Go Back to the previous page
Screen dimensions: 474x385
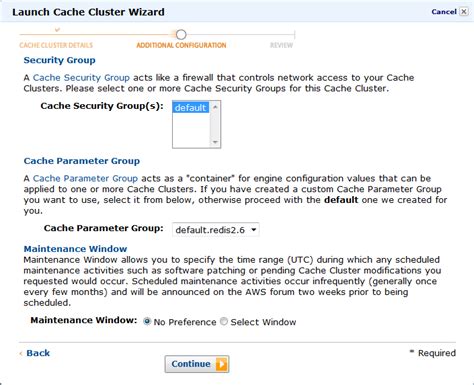(x=38, y=353)
